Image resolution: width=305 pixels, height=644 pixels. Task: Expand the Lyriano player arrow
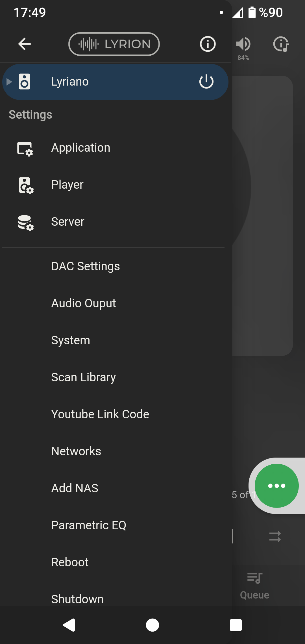[x=9, y=82]
